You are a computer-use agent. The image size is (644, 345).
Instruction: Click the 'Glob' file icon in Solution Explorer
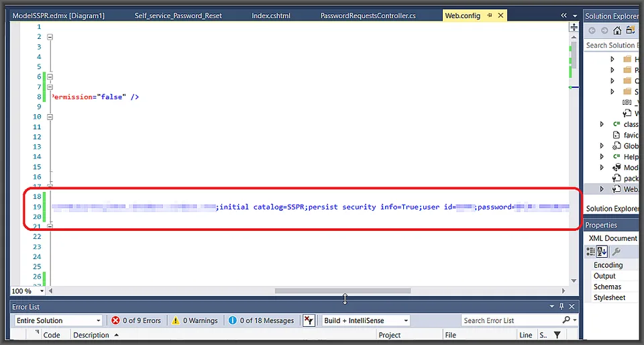[616, 146]
